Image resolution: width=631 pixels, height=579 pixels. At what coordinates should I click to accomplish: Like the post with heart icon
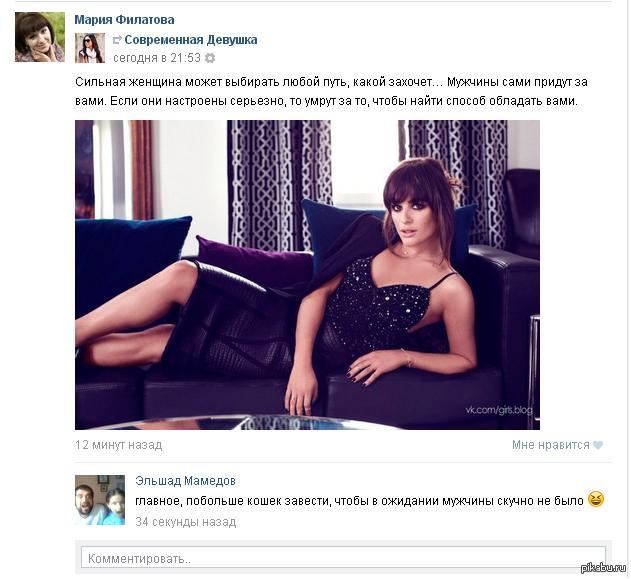598,445
